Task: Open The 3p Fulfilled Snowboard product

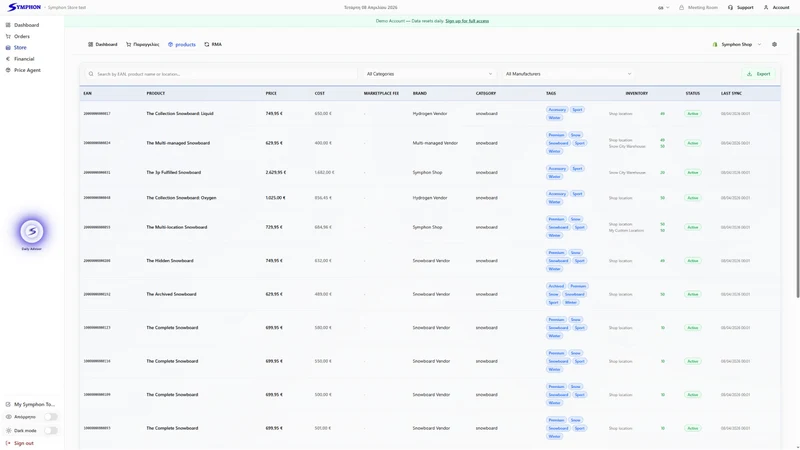Action: point(173,172)
